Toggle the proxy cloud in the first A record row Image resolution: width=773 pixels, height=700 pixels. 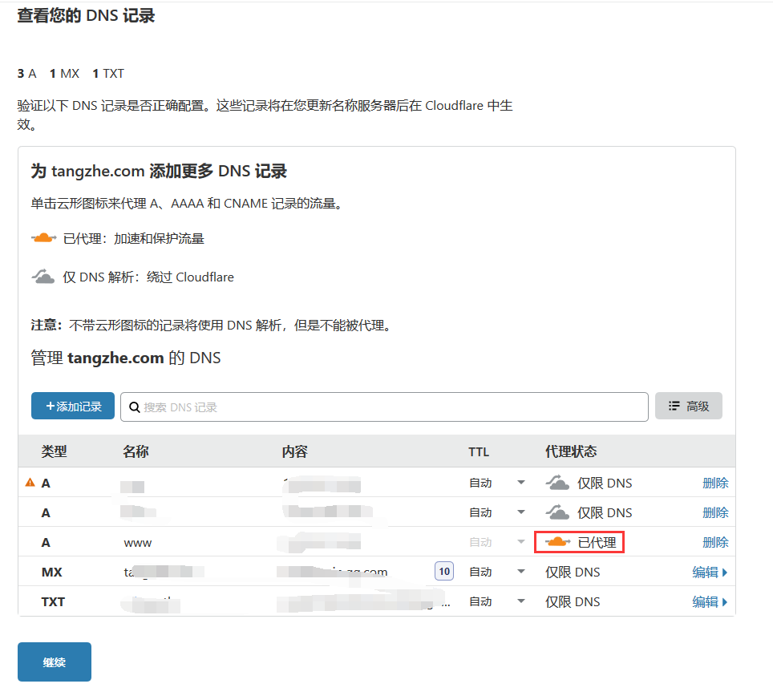click(x=557, y=483)
